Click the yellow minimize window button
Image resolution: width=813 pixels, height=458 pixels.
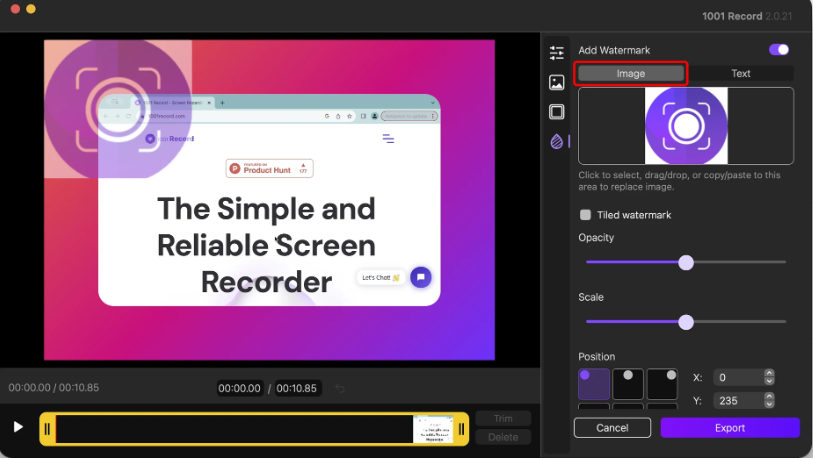[31, 8]
